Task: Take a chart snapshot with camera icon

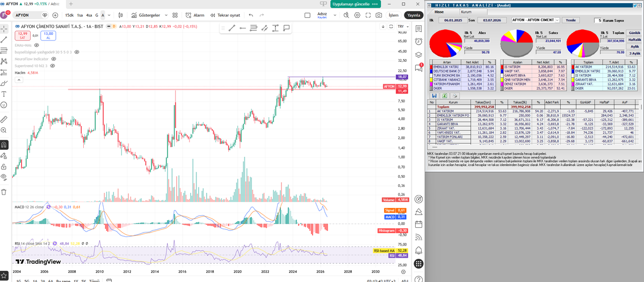Action: (378, 15)
